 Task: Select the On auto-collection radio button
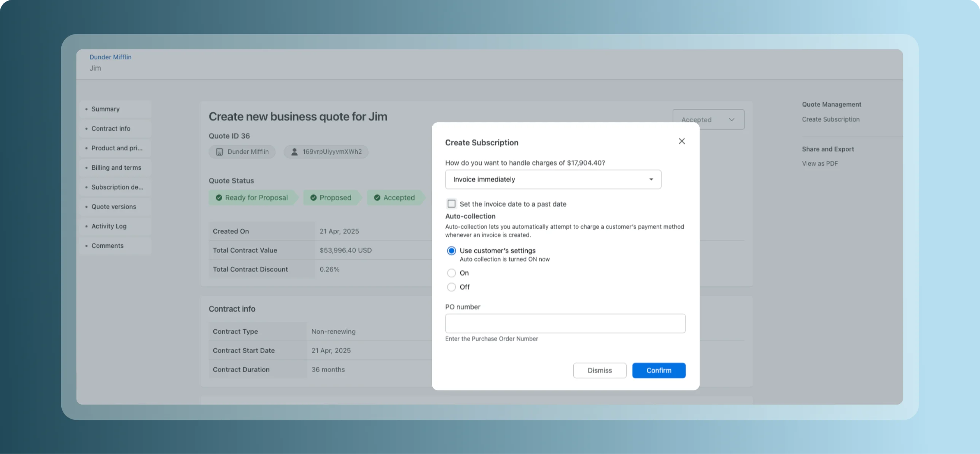(451, 273)
